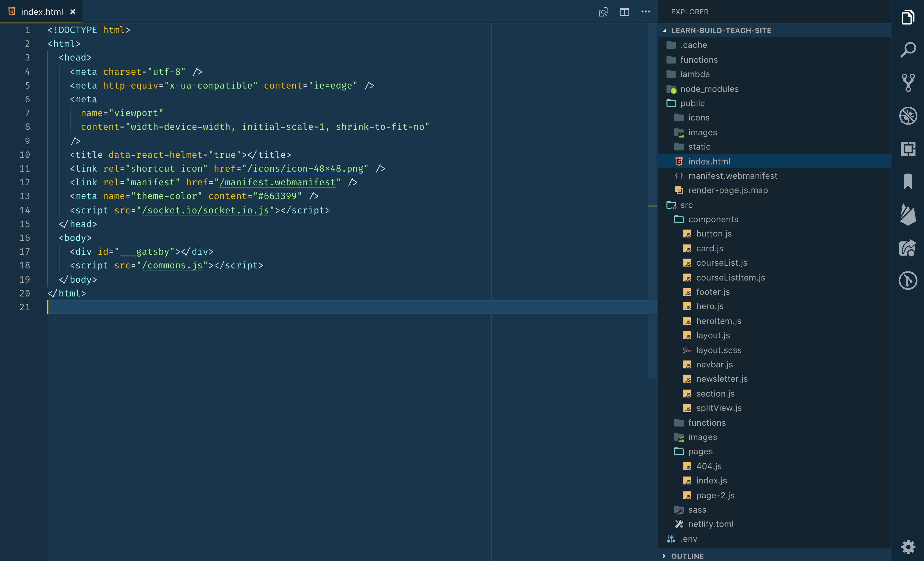Expand the images folder under public

(774, 132)
